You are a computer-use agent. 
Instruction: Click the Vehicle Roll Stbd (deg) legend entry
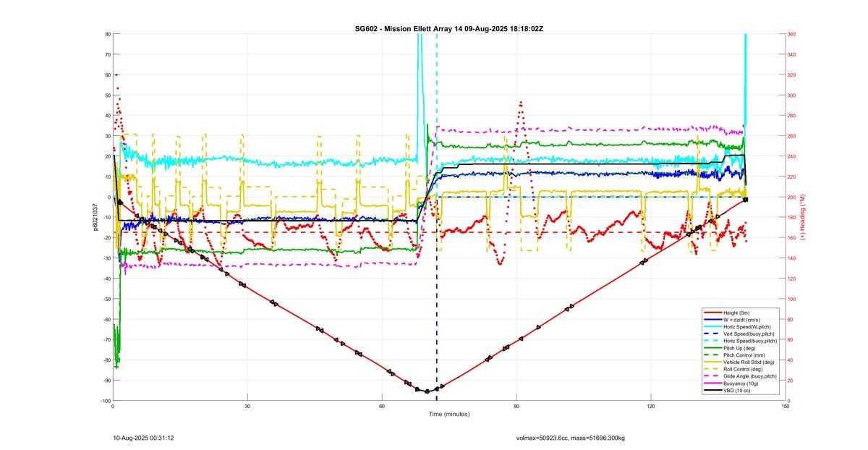click(x=749, y=362)
